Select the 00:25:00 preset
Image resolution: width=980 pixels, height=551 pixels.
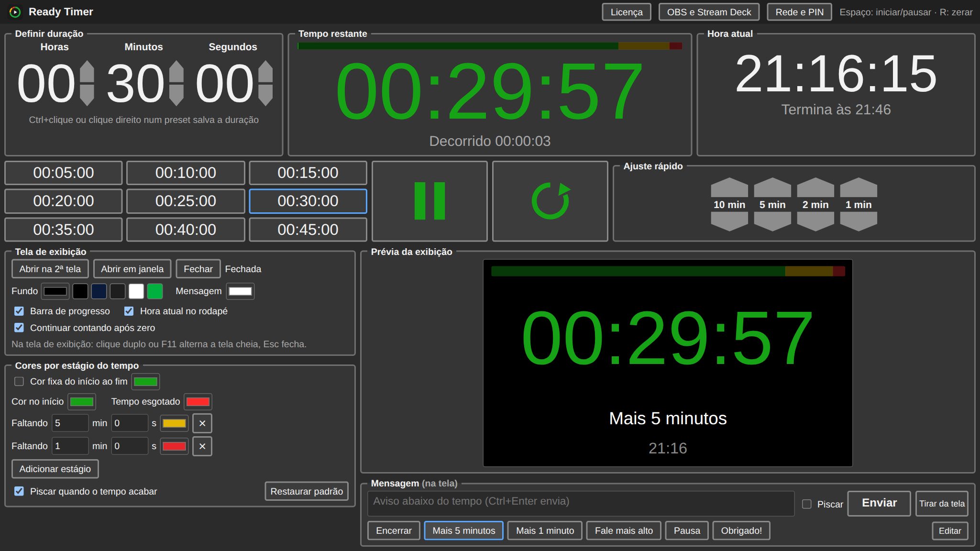(x=186, y=201)
